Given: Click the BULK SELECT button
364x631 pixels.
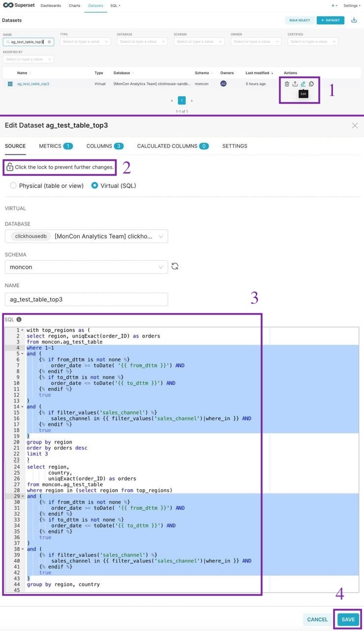Looking at the screenshot, I should [299, 20].
